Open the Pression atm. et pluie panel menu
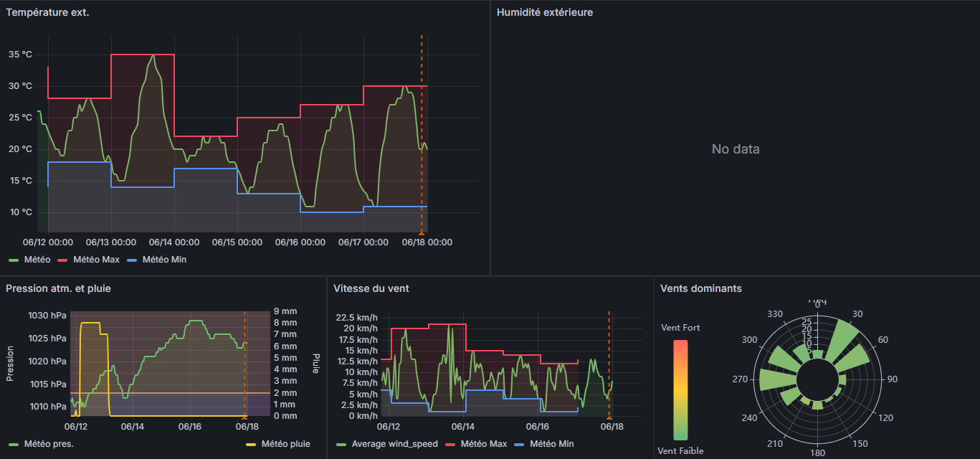This screenshot has width=980, height=459. coord(58,288)
